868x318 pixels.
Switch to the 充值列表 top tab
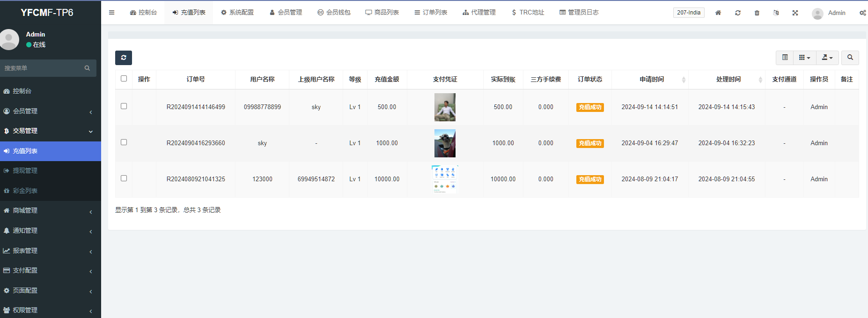189,13
